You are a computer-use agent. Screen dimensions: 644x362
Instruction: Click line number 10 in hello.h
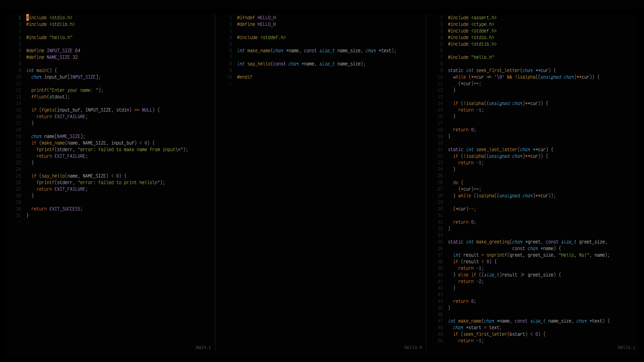pos(229,77)
